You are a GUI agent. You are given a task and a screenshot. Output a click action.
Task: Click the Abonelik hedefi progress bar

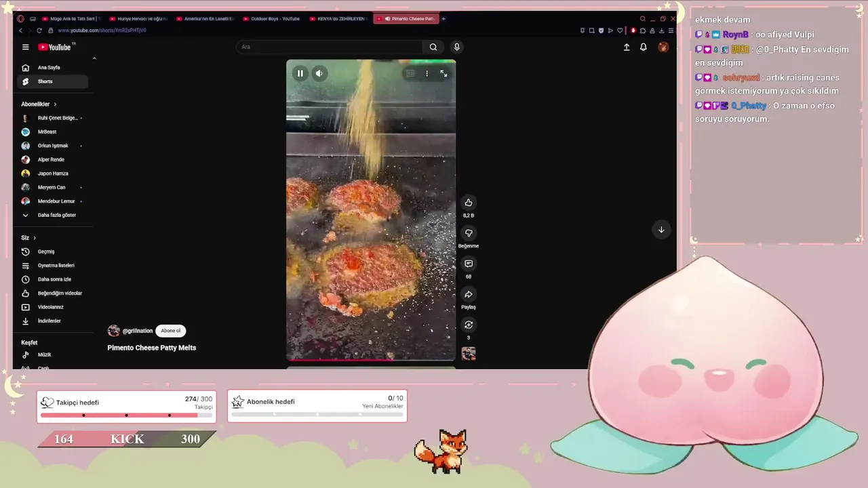(317, 414)
